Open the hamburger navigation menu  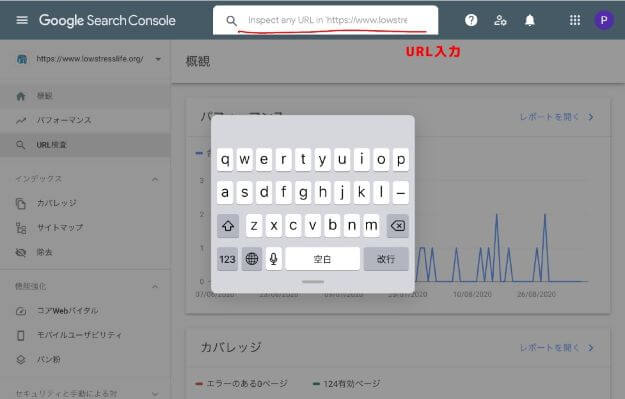pyautogui.click(x=22, y=20)
